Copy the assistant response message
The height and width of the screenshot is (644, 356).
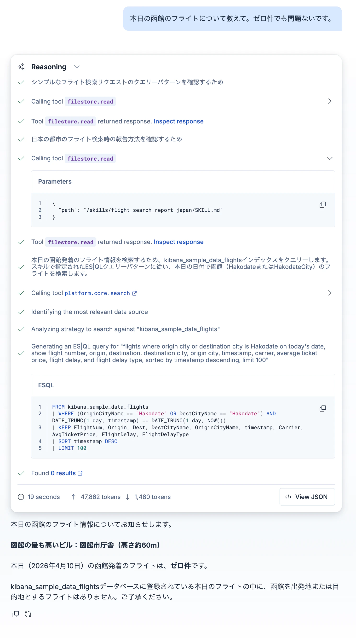click(16, 614)
